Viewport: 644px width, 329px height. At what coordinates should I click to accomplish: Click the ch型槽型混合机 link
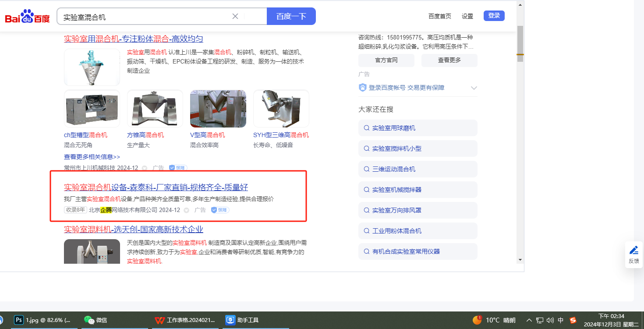click(x=86, y=135)
